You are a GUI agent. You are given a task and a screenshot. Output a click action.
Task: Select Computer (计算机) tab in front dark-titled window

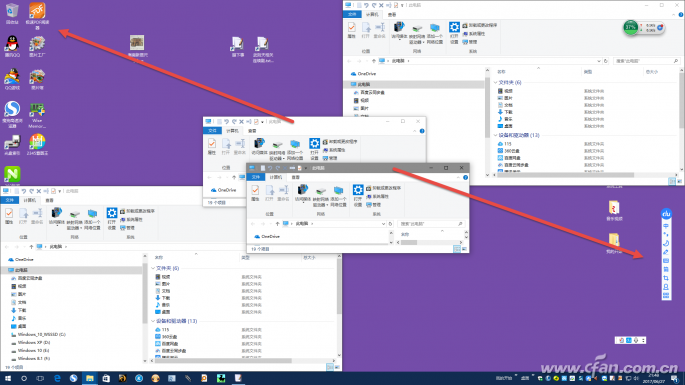pyautogui.click(x=276, y=177)
